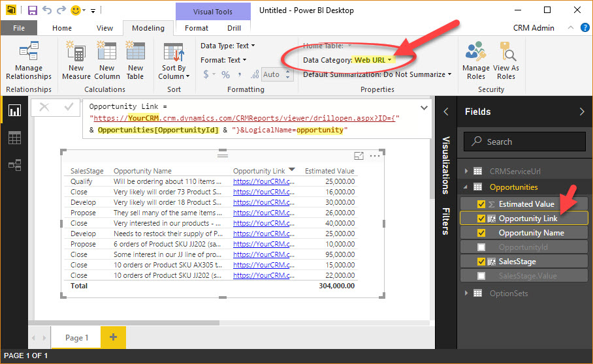Viewport: 593px width, 364px height.
Task: Collapse the ribbon with caret
Action: point(571,27)
